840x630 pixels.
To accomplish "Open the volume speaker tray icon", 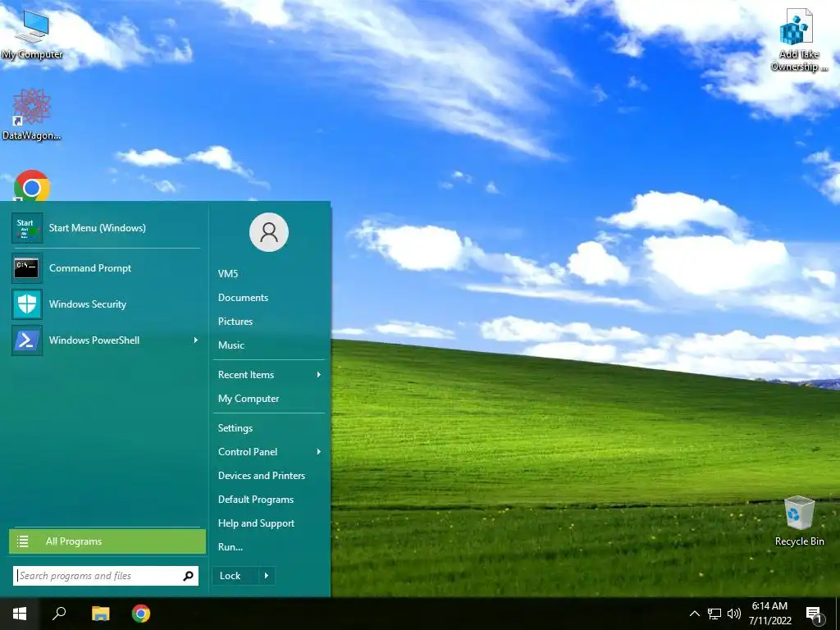I will point(733,614).
